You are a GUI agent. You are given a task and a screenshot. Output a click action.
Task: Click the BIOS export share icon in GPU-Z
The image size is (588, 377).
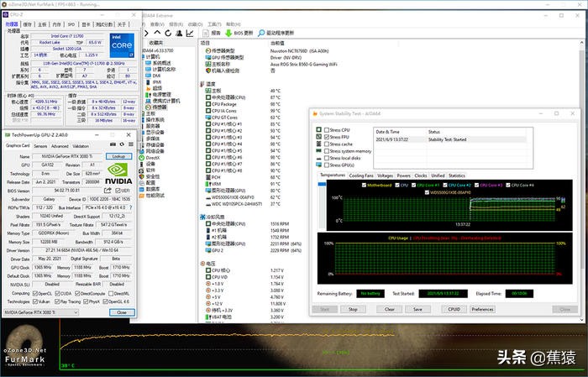pyautogui.click(x=108, y=191)
